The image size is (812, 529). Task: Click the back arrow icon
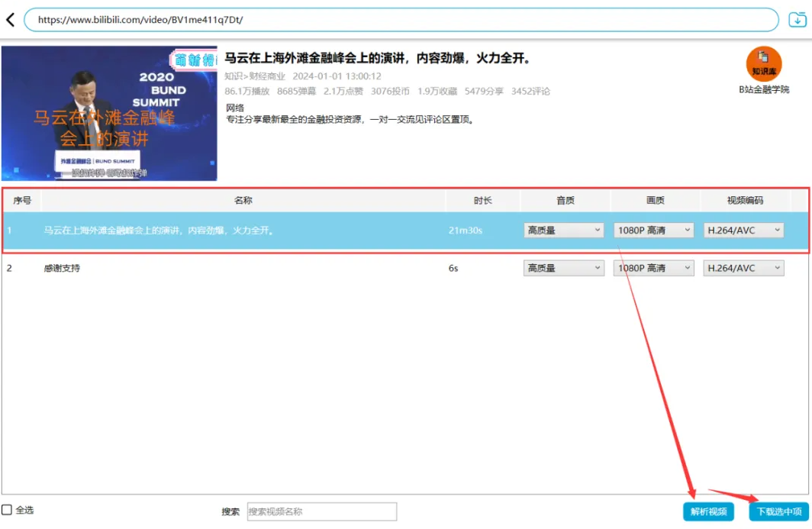pos(10,20)
